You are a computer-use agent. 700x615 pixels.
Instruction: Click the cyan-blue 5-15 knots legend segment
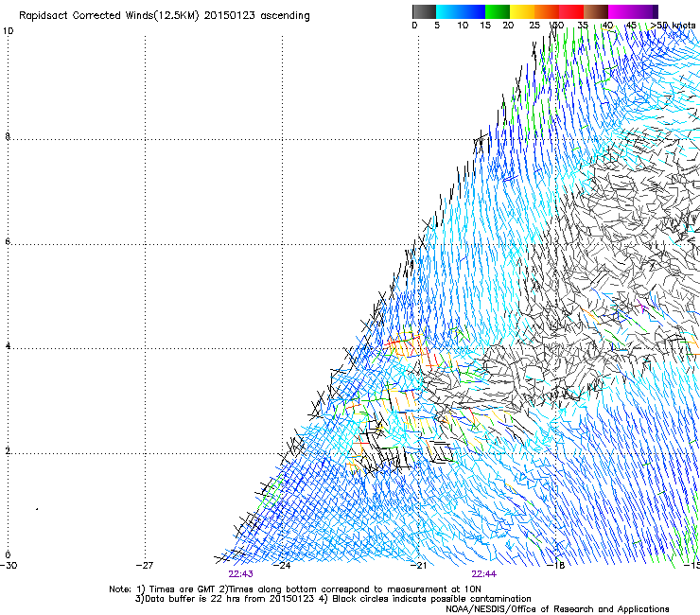click(461, 11)
